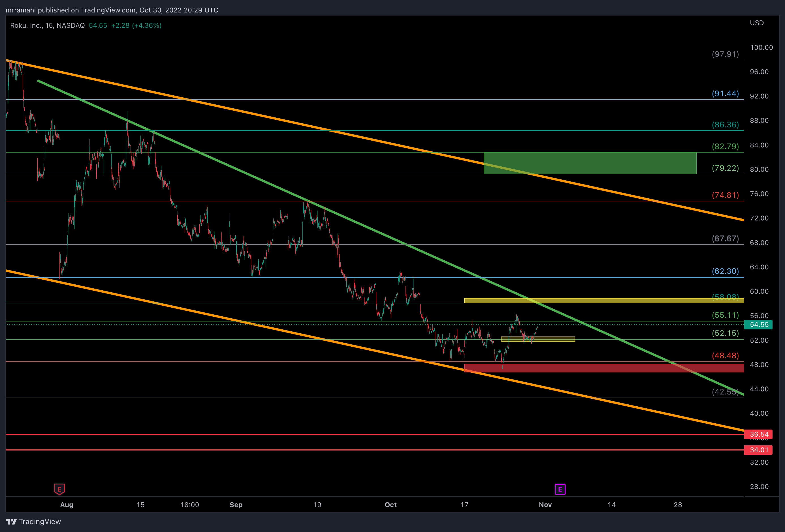Screen dimensions: 785x532
Task: Click the (62.30) level label
Action: tap(725, 271)
